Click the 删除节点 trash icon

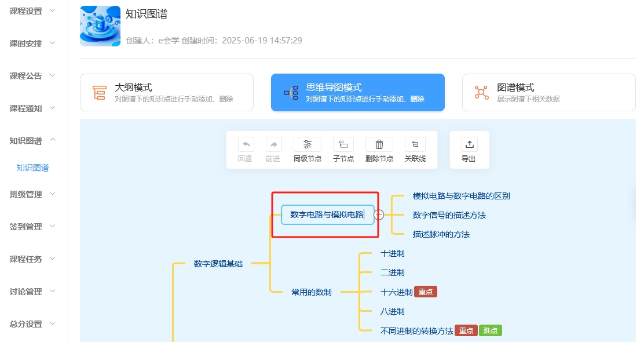tap(379, 145)
